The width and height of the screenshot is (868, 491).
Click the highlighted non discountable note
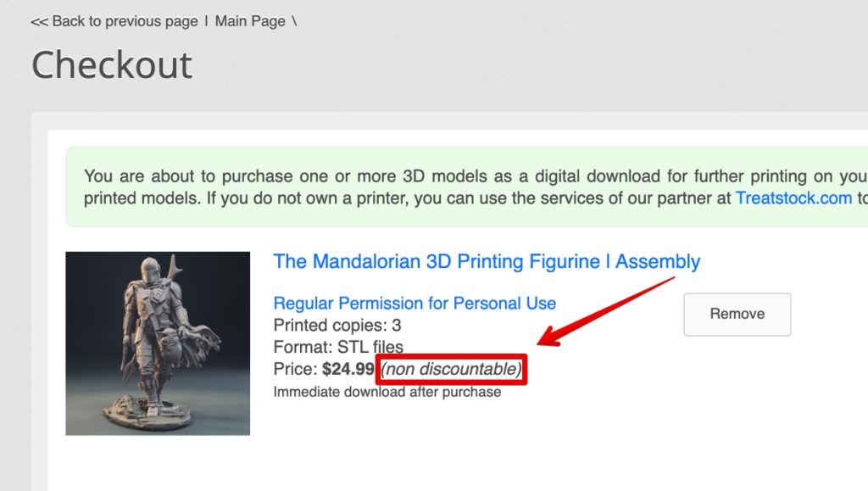pyautogui.click(x=451, y=369)
